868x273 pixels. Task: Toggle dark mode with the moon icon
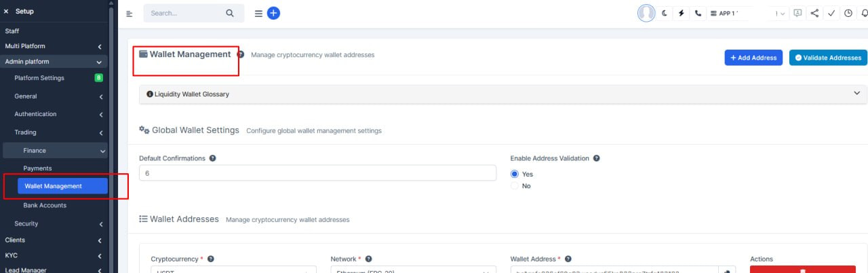665,14
